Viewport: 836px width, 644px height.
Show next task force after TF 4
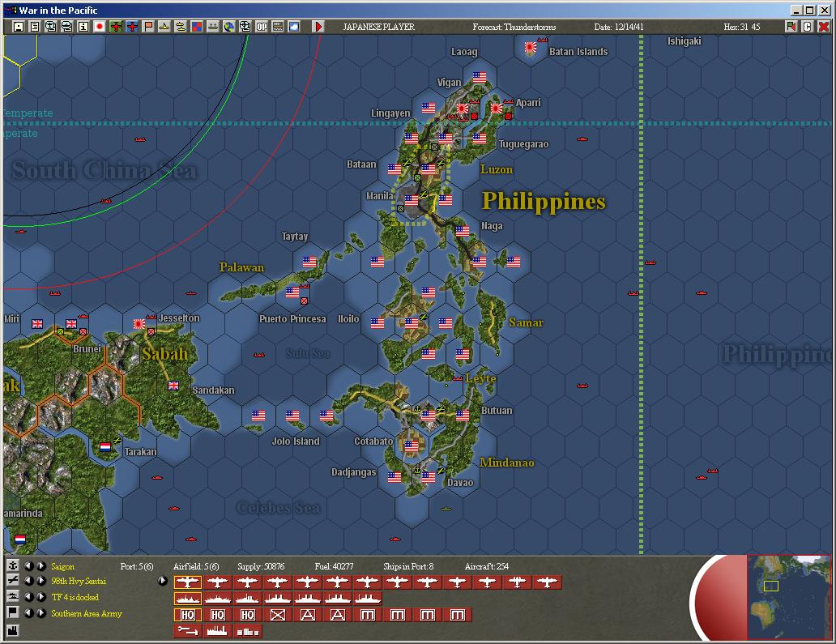(x=41, y=596)
